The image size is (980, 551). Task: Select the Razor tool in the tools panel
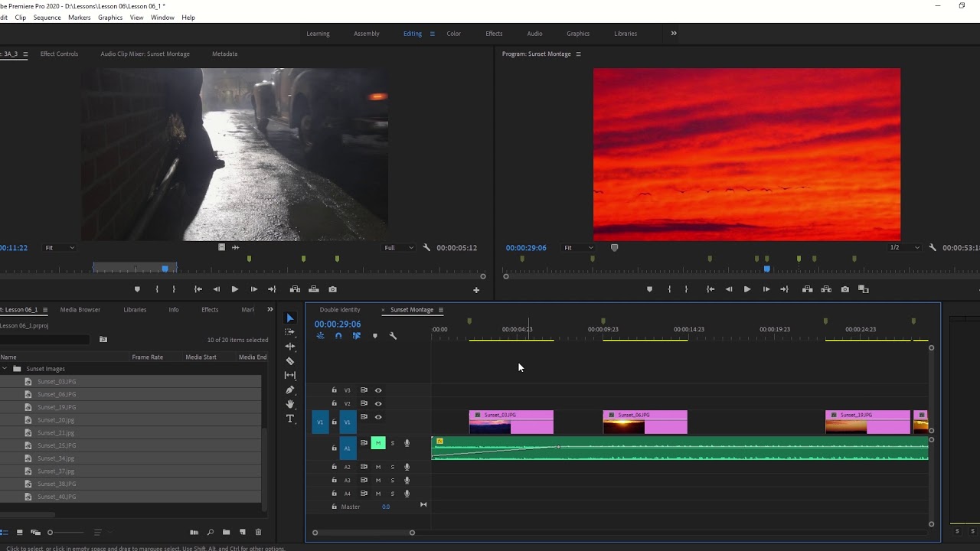290,361
